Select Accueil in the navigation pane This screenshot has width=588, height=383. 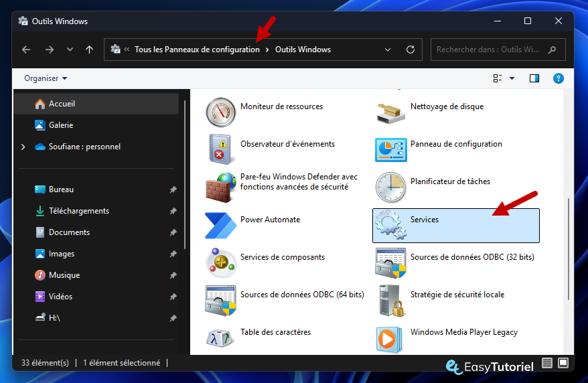tap(96, 104)
